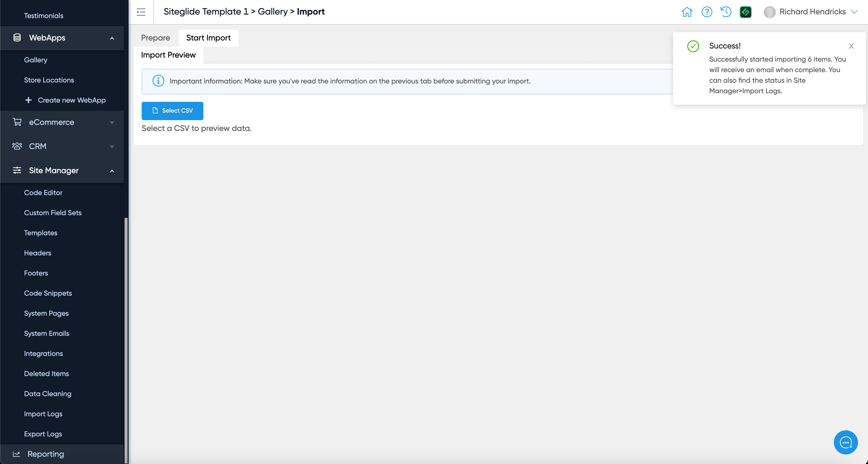
Task: Click 'Gallery' in the breadcrumb
Action: (273, 12)
